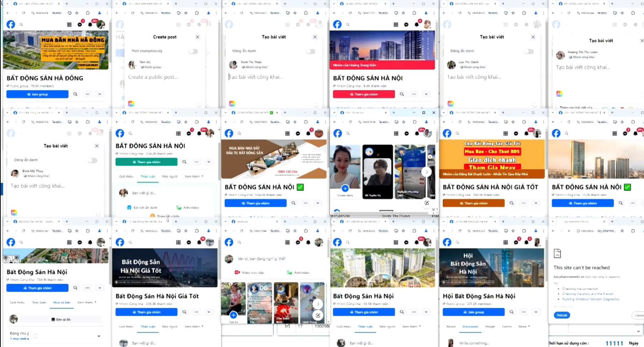Image resolution: width=644 pixels, height=347 pixels.
Task: Open the 'More' dropdown in Hội Bất Động Sản Hà Nội
Action: [x=524, y=326]
